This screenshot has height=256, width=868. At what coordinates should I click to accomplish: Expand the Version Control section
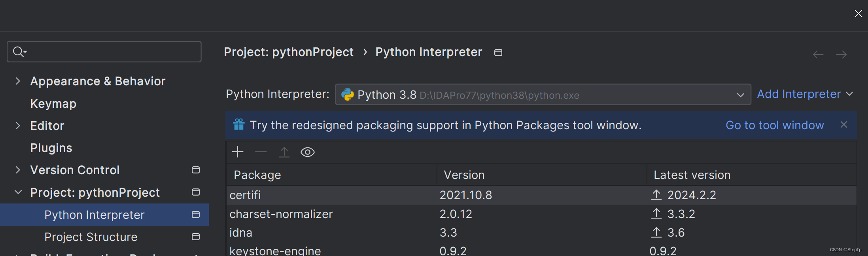click(17, 170)
